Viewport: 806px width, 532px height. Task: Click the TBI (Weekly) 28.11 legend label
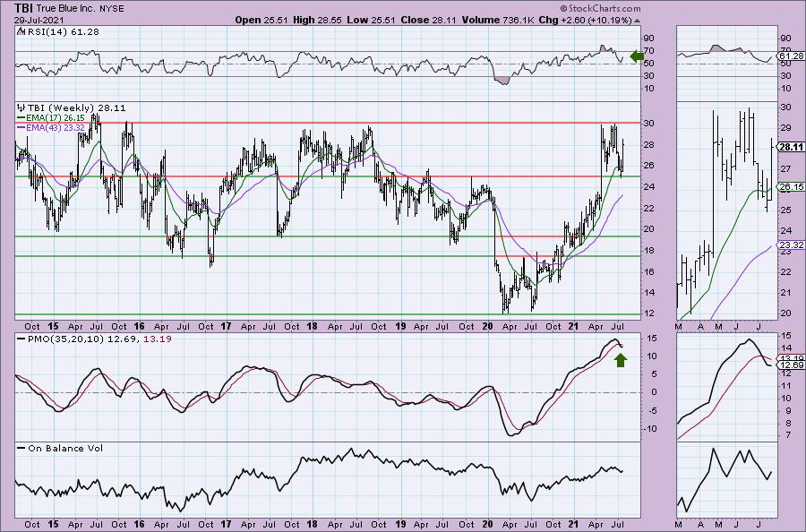tap(76, 108)
